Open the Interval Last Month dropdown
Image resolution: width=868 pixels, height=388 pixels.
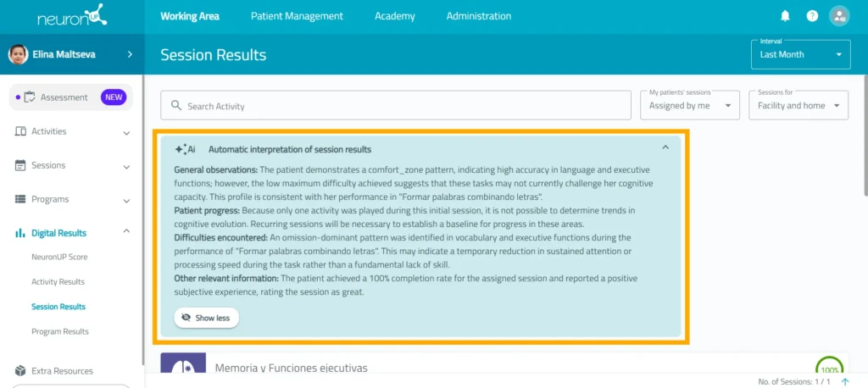click(800, 54)
